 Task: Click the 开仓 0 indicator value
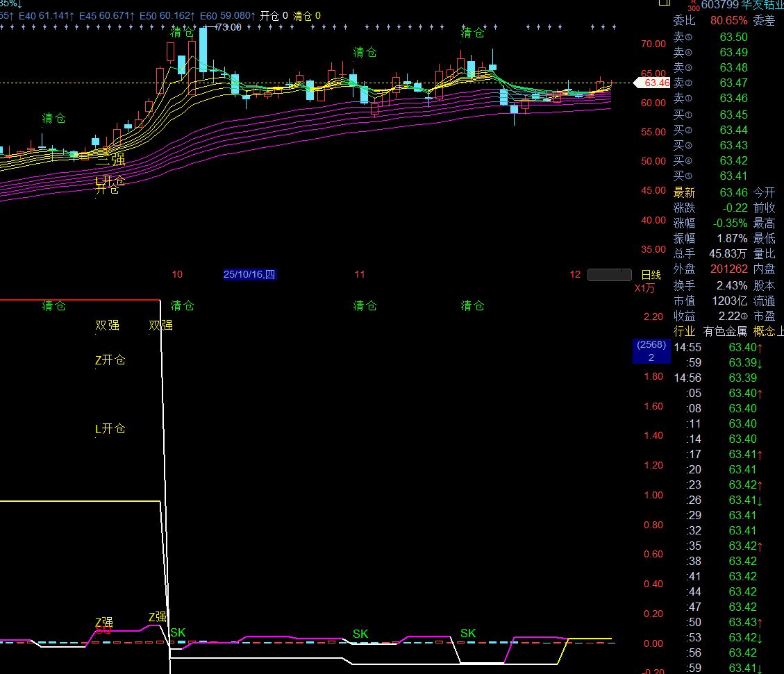pyautogui.click(x=274, y=16)
